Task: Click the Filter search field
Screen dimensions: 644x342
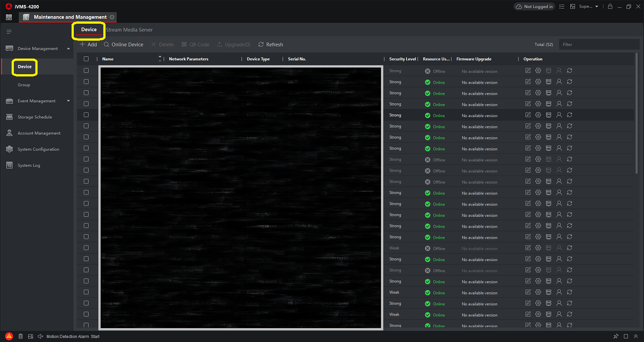Action: point(598,45)
